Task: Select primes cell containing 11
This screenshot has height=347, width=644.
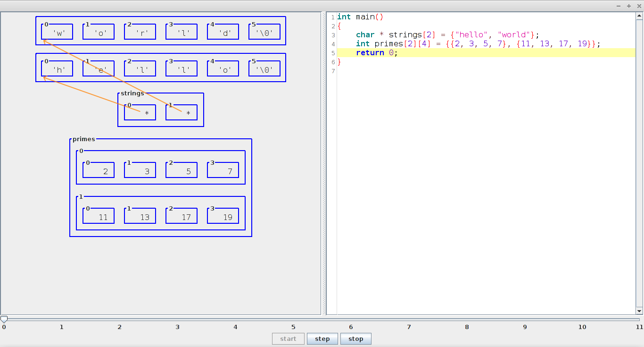Action: (99, 216)
